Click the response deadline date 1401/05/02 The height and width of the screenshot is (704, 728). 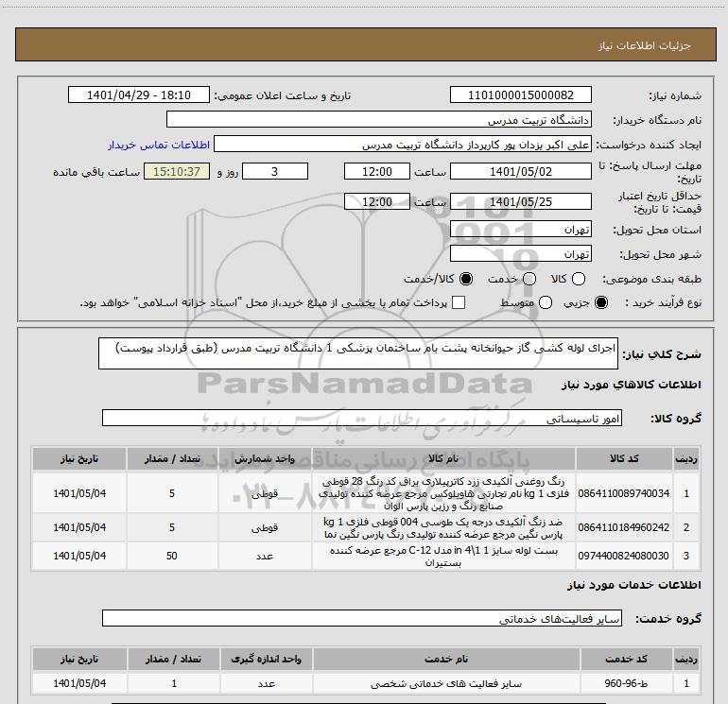pyautogui.click(x=520, y=171)
